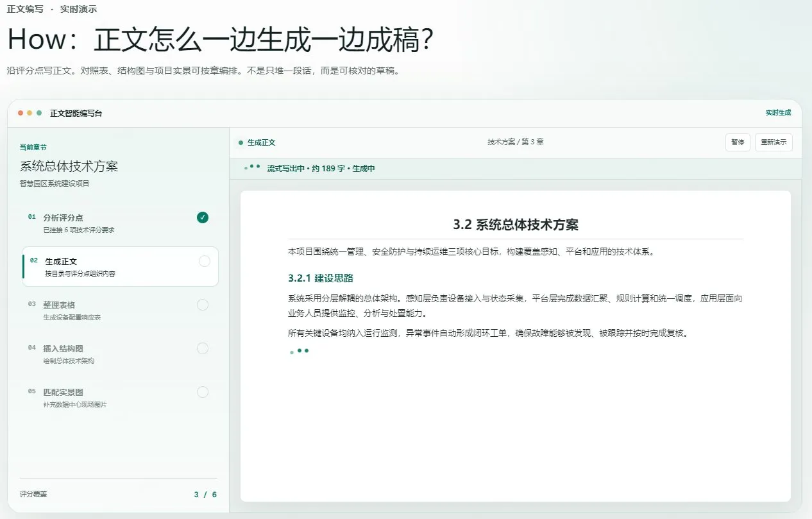Viewport: 812px width, 519px height.
Task: Click the 已挂接 6 项技术评分要求 description
Action: tap(79, 230)
